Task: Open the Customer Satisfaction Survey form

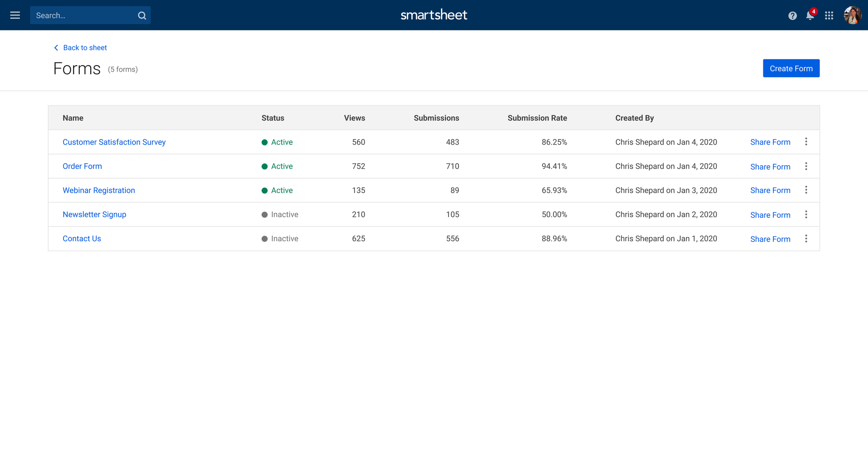Action: tap(114, 142)
